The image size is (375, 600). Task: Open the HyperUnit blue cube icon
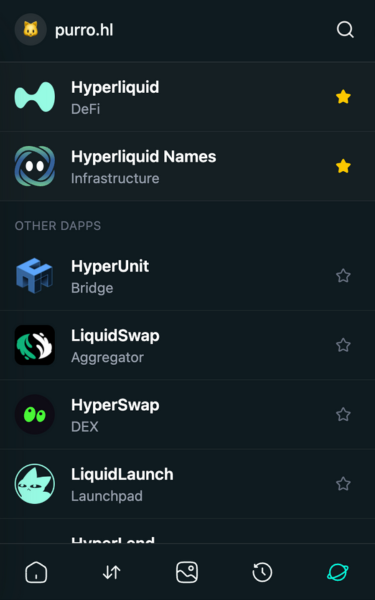(34, 276)
